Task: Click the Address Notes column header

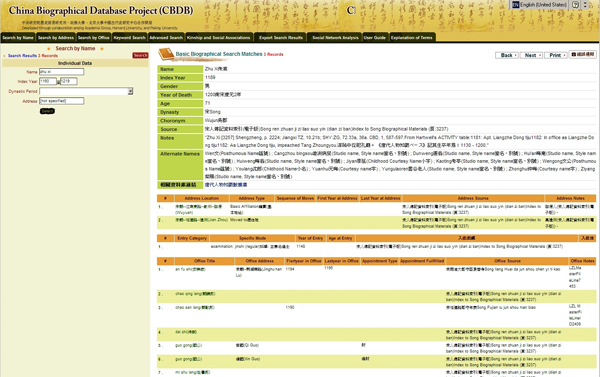Action: click(x=570, y=198)
